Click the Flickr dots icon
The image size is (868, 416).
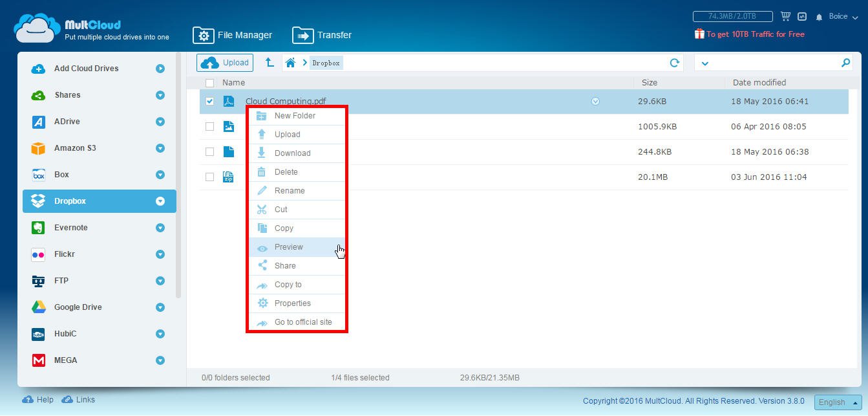(38, 254)
